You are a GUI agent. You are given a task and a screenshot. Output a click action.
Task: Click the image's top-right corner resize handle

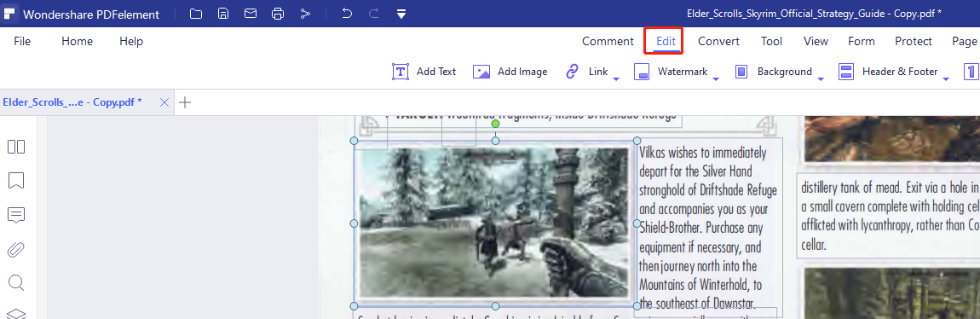tap(637, 141)
